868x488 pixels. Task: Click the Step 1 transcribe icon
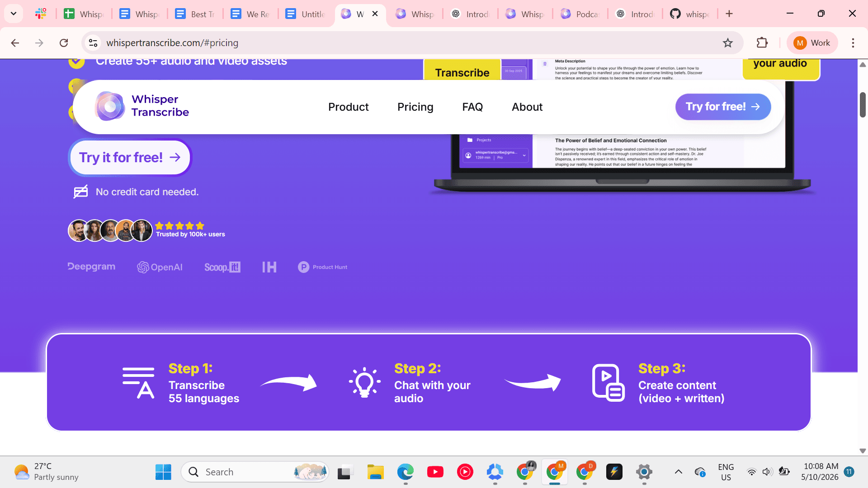pos(138,383)
